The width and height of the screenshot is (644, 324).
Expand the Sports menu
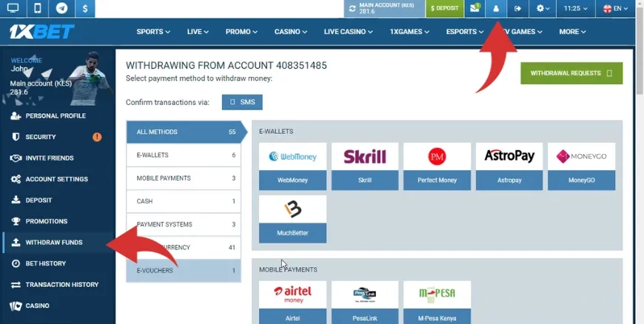click(153, 32)
